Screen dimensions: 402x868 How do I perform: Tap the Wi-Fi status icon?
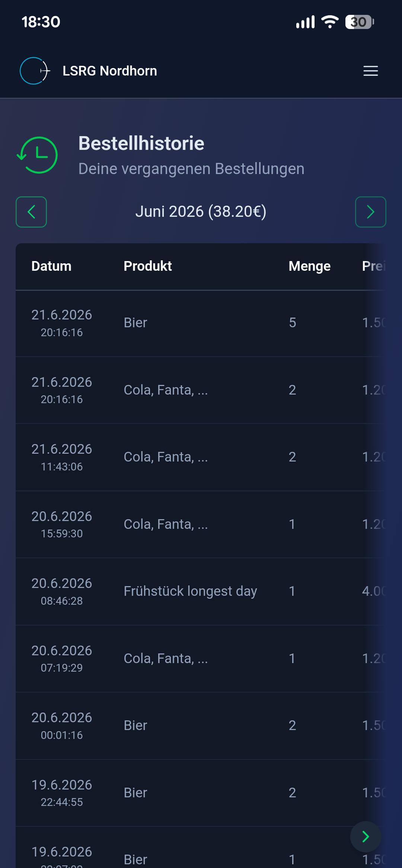pos(330,22)
